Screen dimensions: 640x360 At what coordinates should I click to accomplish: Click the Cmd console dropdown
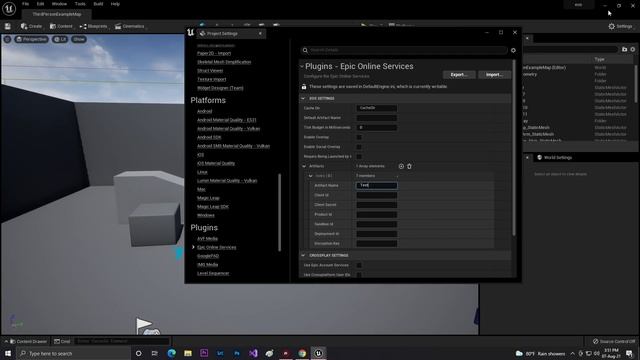click(x=62, y=341)
